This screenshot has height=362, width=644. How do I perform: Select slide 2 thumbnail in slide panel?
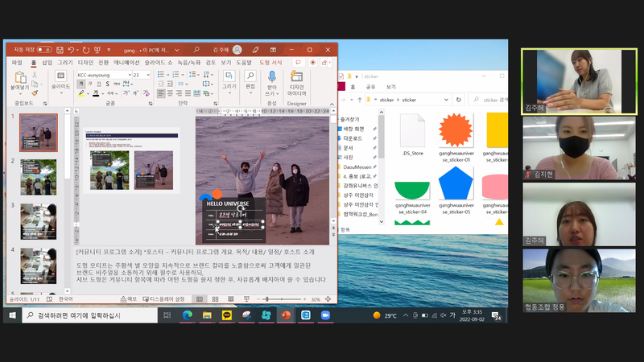[39, 177]
